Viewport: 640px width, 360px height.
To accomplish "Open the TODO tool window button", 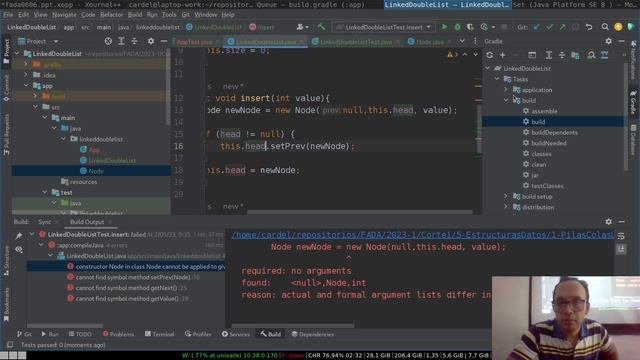I will click(80, 334).
